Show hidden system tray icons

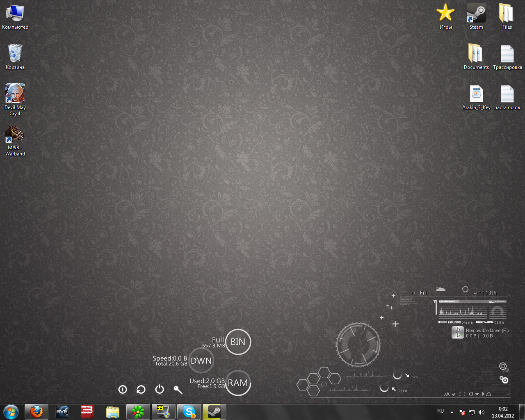[452, 412]
